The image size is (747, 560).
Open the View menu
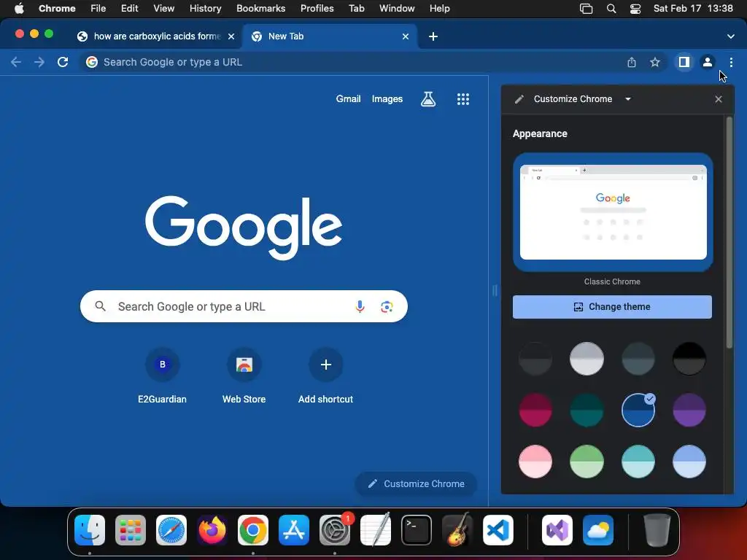click(x=164, y=9)
